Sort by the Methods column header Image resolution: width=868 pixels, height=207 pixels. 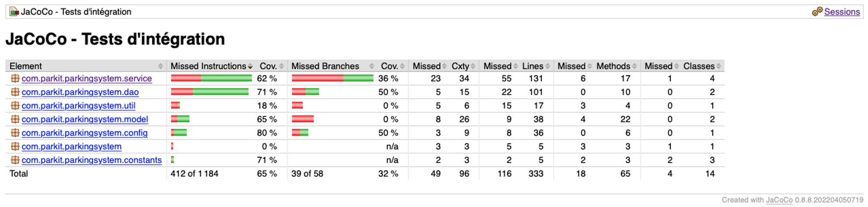click(616, 66)
